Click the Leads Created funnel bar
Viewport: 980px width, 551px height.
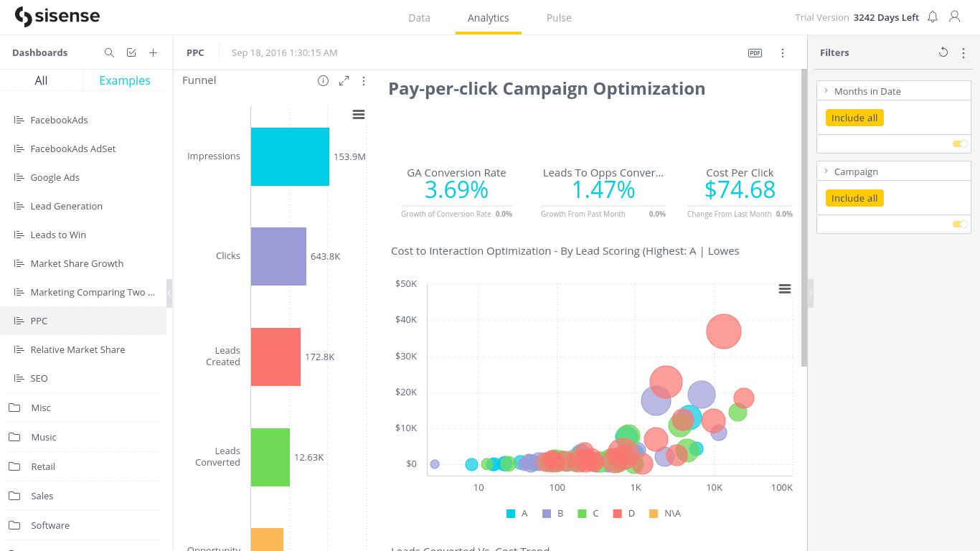(x=275, y=357)
